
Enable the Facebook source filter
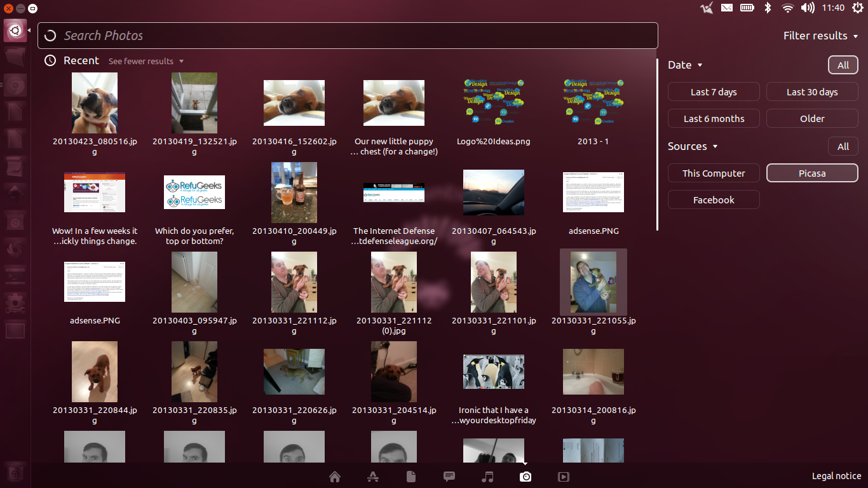click(x=714, y=200)
